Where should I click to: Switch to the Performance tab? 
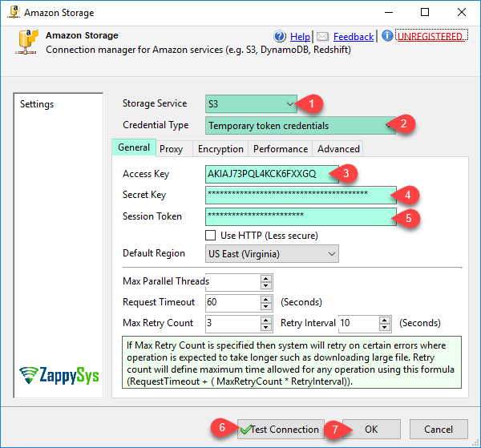pyautogui.click(x=281, y=149)
